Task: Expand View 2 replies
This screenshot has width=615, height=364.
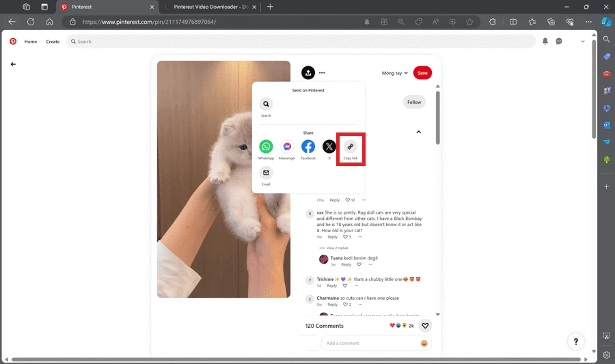Action: 338,248
